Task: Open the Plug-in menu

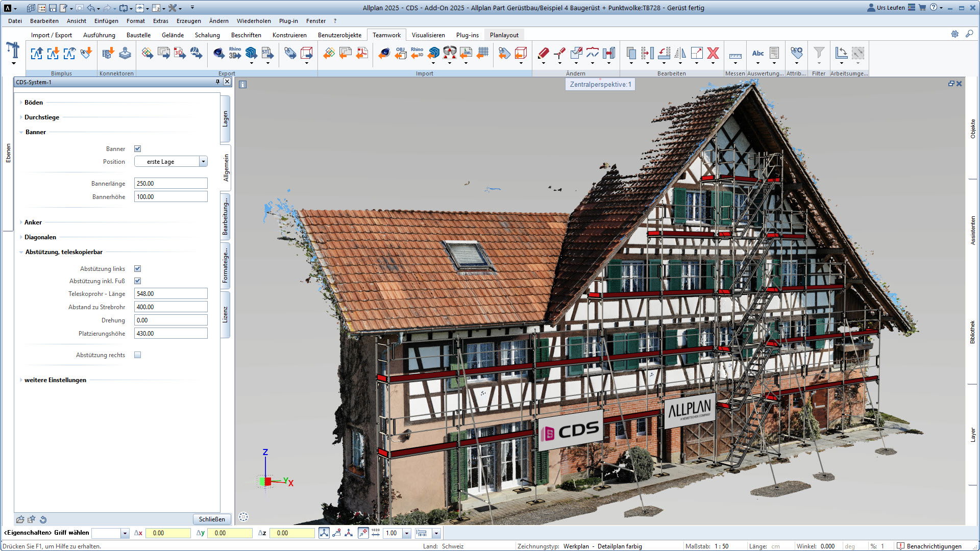Action: pyautogui.click(x=288, y=21)
